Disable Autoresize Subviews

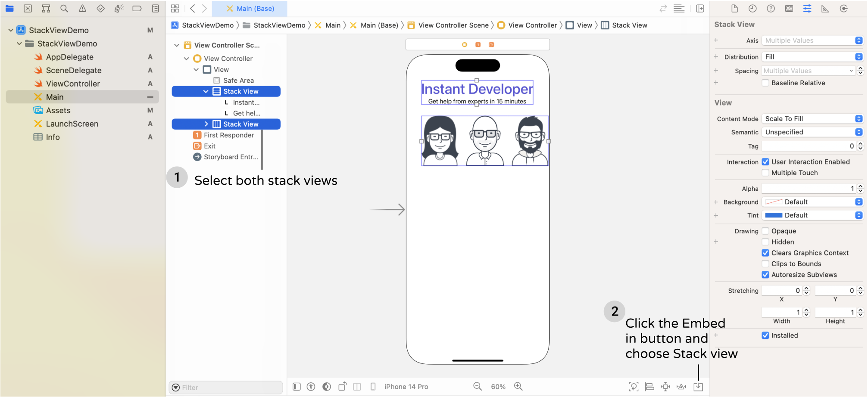tap(765, 275)
